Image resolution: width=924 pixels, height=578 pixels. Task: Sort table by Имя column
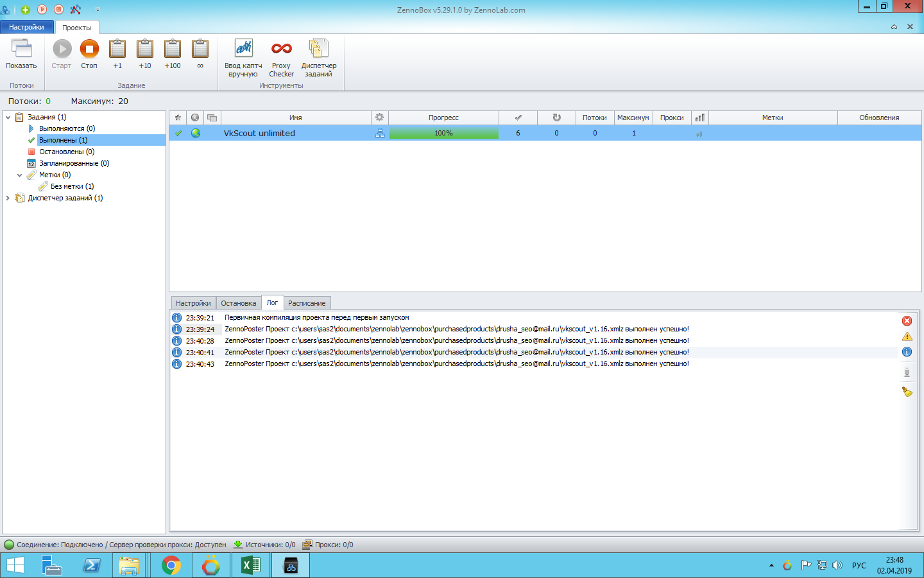click(296, 118)
